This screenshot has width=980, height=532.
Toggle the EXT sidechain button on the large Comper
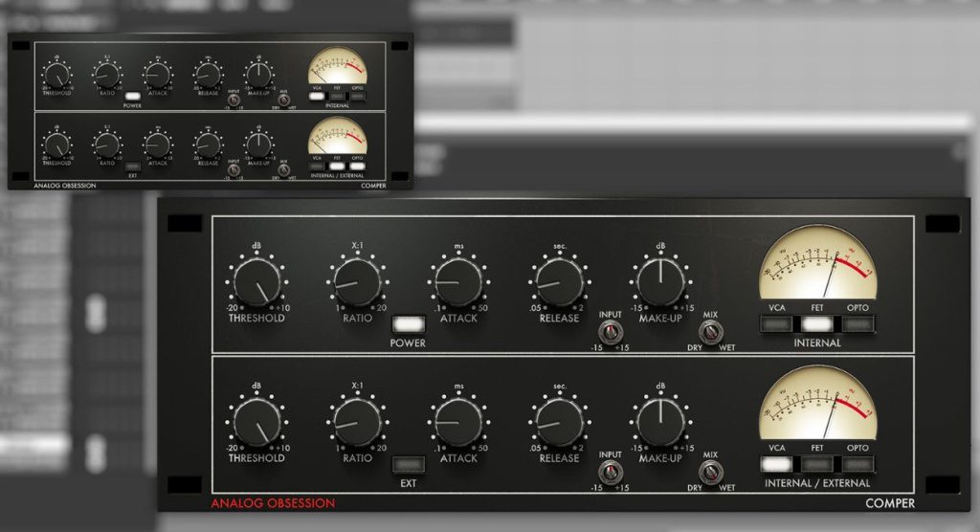408,465
